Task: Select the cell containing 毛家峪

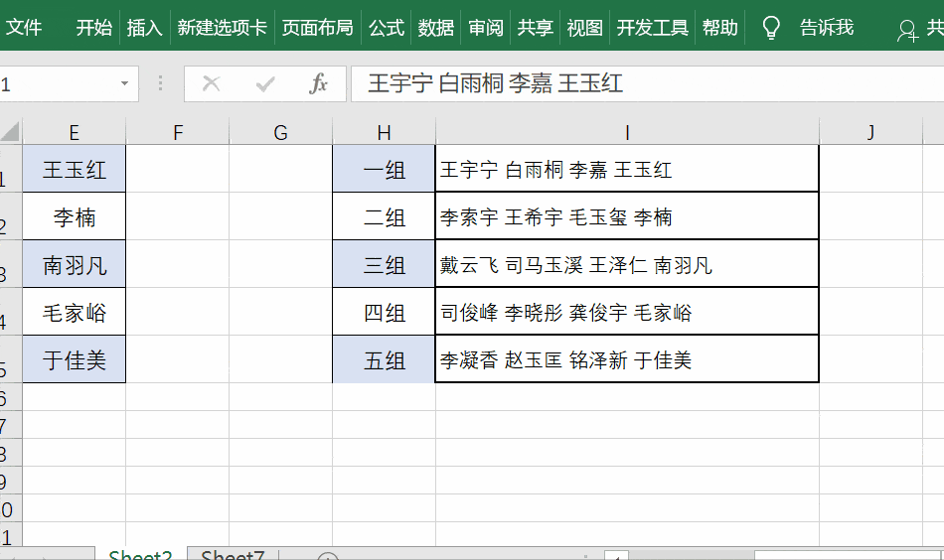Action: pos(75,313)
